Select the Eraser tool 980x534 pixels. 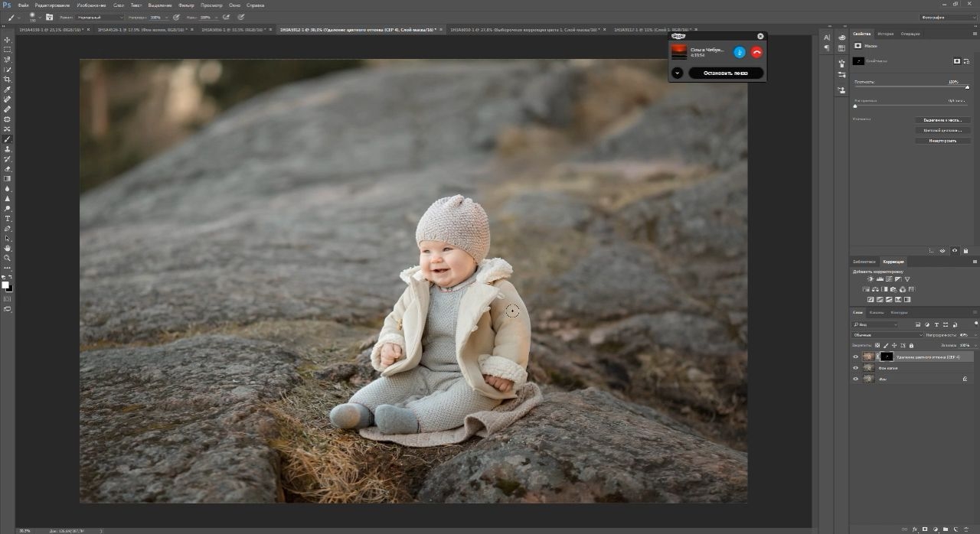pyautogui.click(x=8, y=169)
